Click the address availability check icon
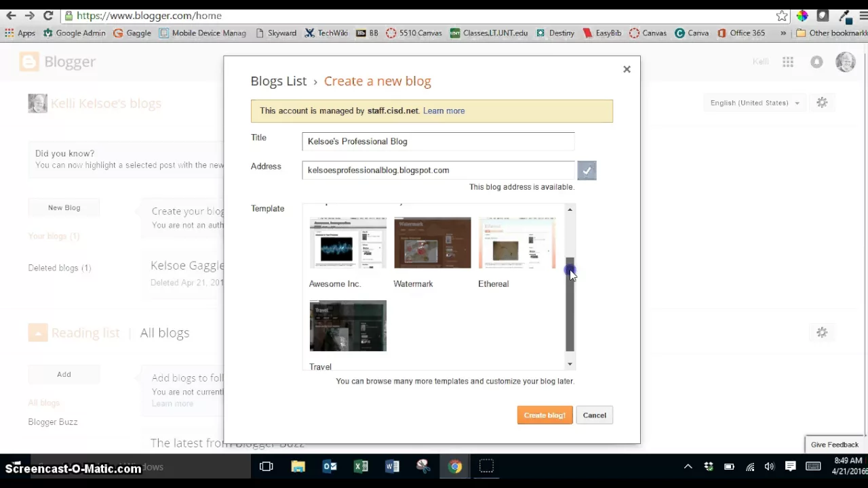Image resolution: width=868 pixels, height=488 pixels. (x=587, y=170)
